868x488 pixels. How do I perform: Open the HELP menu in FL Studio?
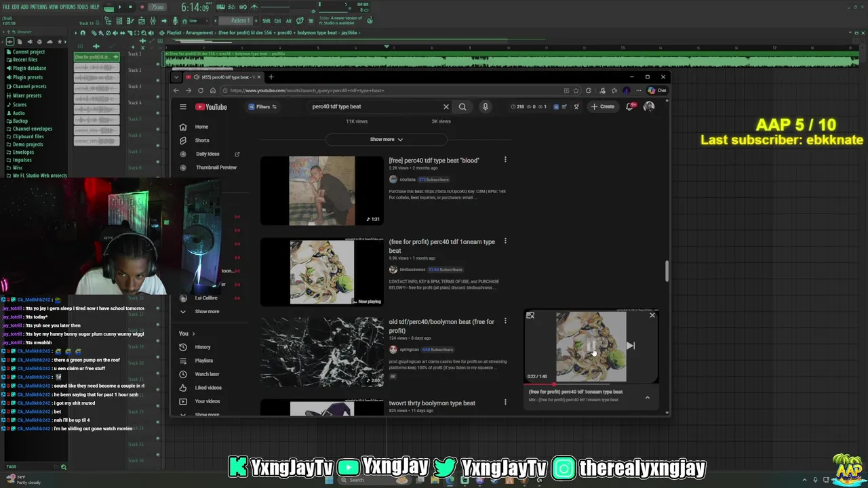tap(95, 7)
